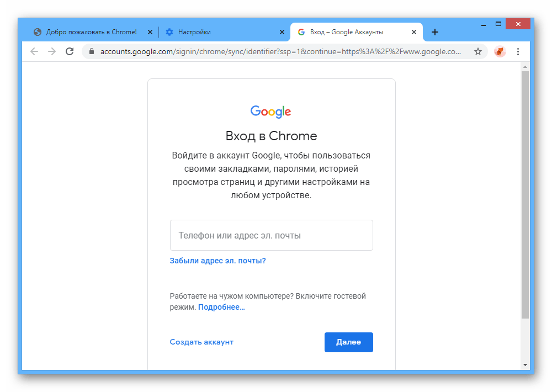Close the Добро пожаловать в Chrome tab
552x392 pixels.
pos(150,32)
